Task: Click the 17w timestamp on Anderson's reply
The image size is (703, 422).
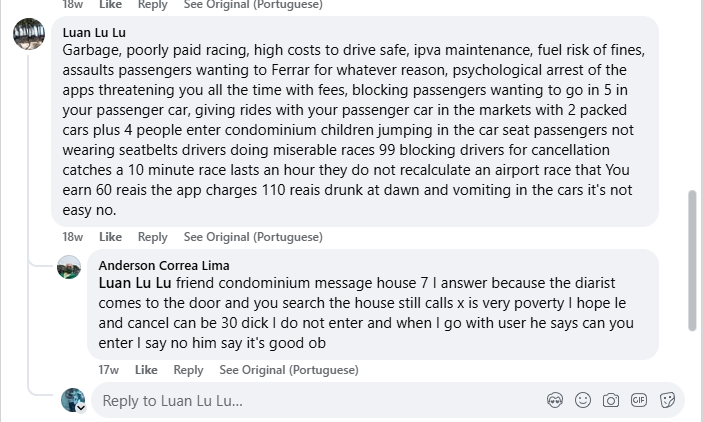Action: coord(108,370)
